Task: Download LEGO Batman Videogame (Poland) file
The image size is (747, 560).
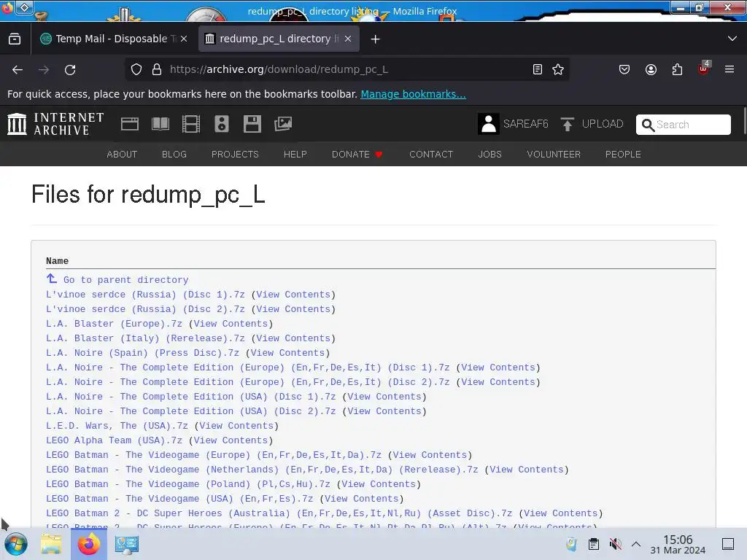Action: click(188, 484)
